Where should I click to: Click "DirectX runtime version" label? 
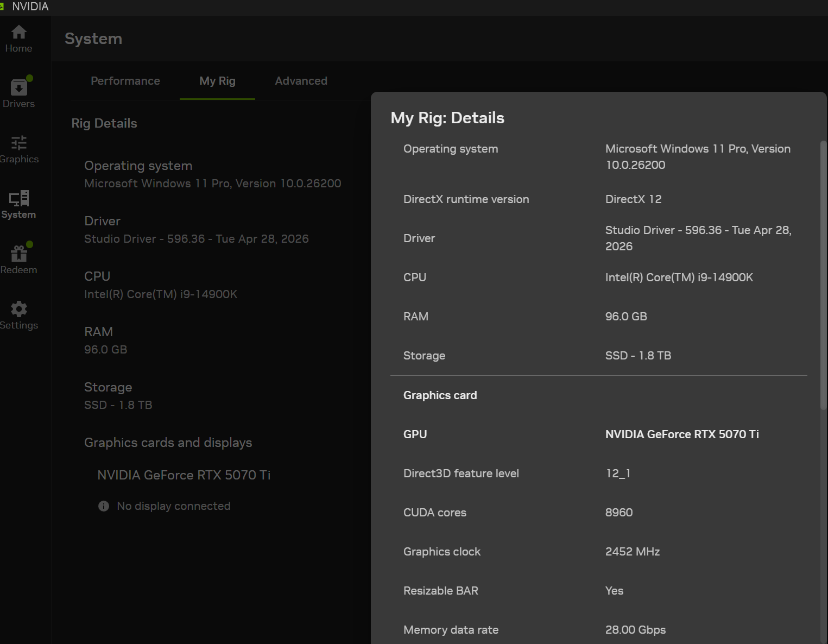(466, 199)
